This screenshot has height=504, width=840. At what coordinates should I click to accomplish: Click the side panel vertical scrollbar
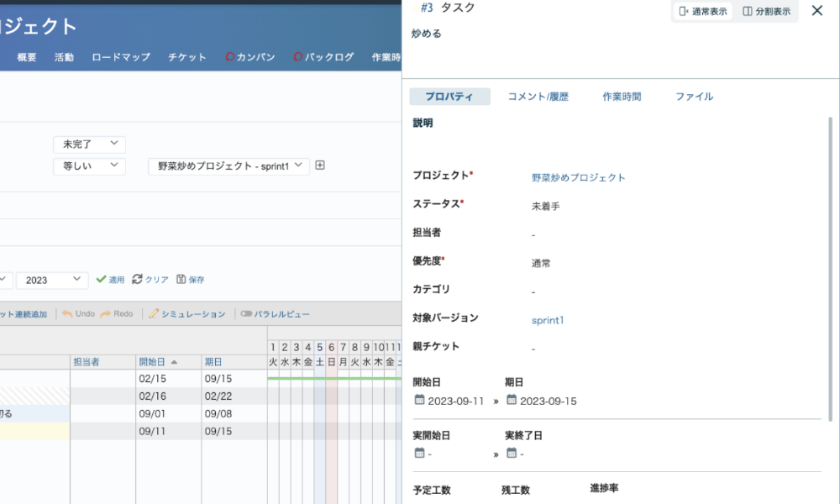831,268
